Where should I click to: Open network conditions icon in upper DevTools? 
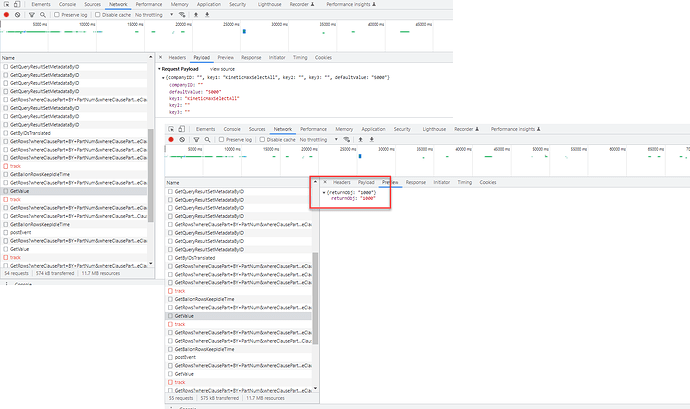pyautogui.click(x=182, y=15)
